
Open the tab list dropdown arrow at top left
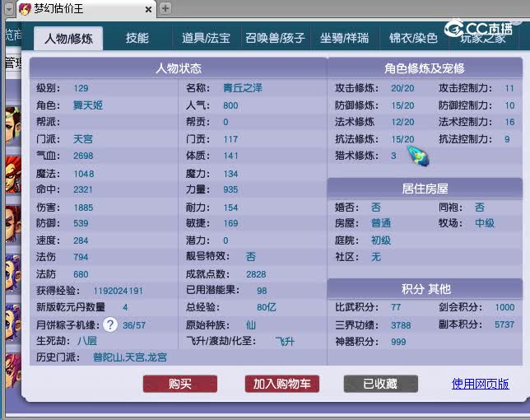click(x=10, y=9)
